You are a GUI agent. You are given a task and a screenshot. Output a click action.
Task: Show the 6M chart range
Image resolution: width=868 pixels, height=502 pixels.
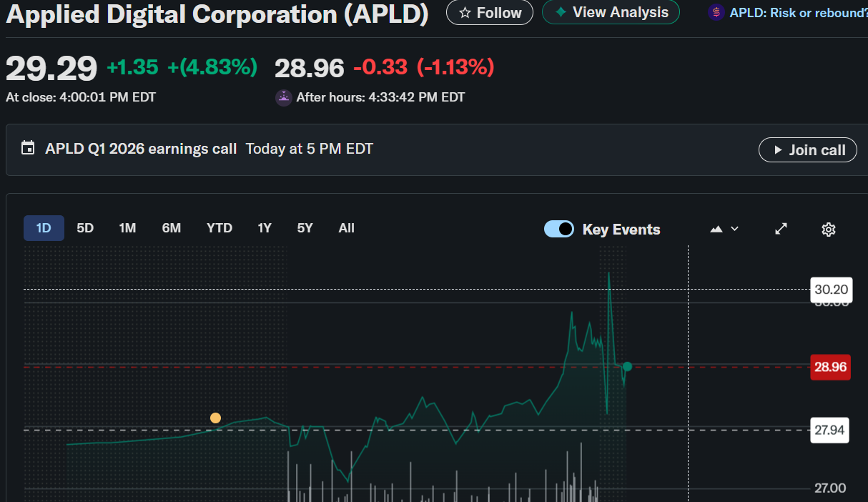click(x=172, y=228)
